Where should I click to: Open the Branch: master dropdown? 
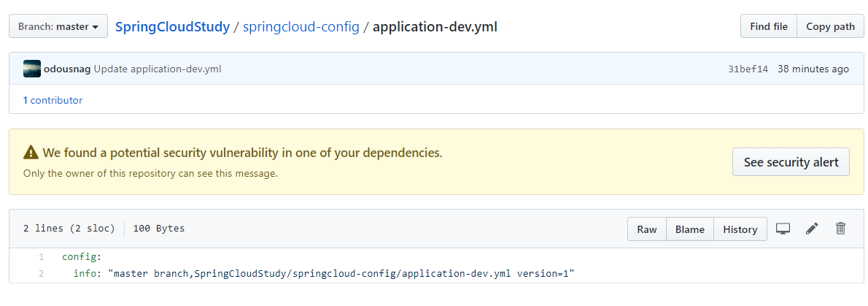pos(58,26)
